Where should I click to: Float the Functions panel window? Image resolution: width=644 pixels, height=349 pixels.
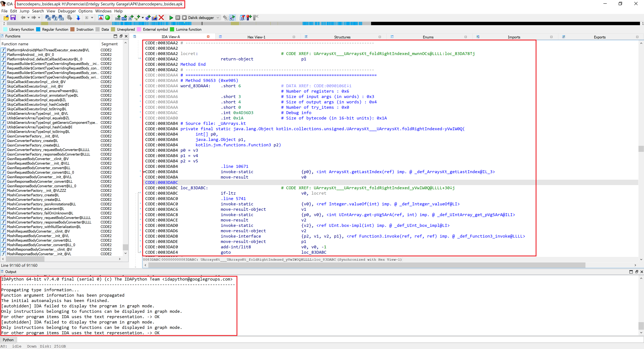coord(121,36)
